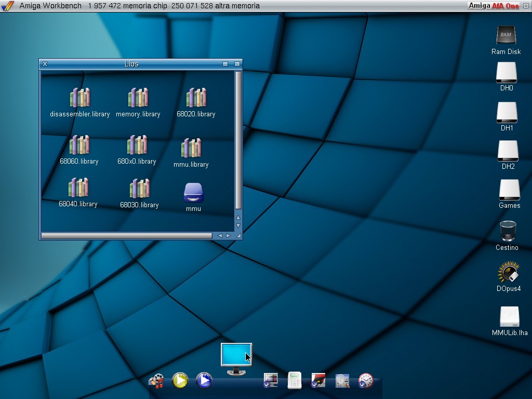
Task: Click the yellow play button in dock
Action: pos(180,380)
